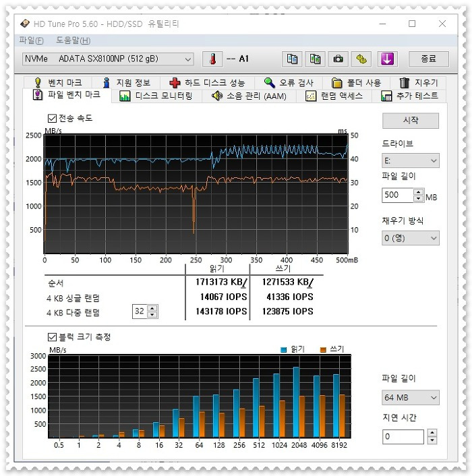Screen dimensions: 472x476
Task: Open the 도움말(H) menu
Action: click(x=73, y=40)
